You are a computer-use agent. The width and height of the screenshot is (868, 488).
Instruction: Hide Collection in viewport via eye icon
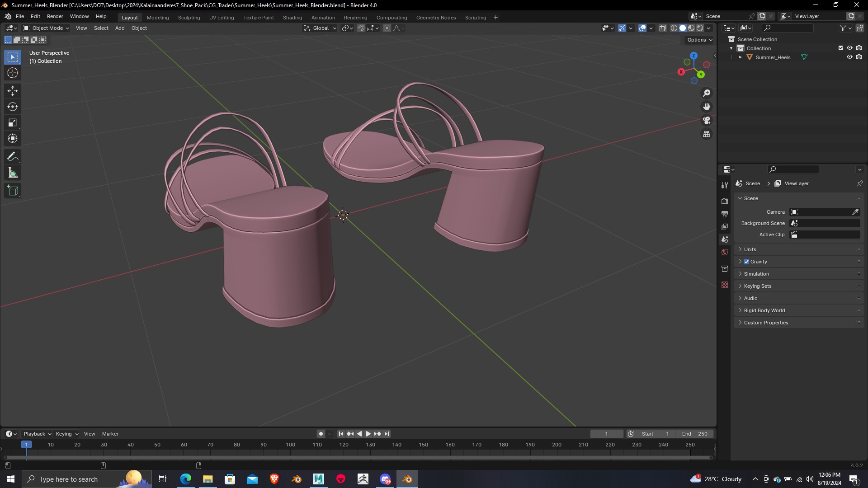point(849,48)
